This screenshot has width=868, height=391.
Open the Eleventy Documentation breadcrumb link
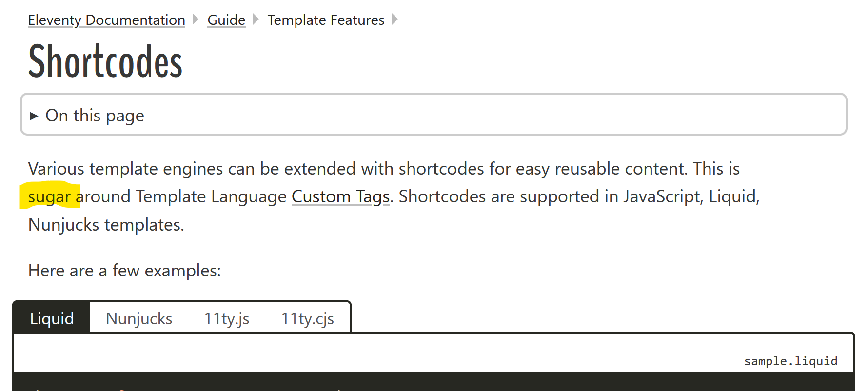pyautogui.click(x=106, y=20)
